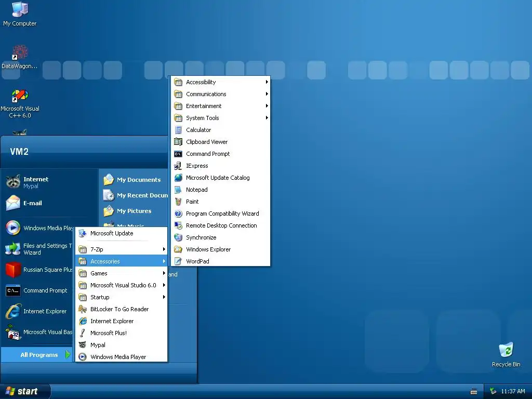This screenshot has height=399, width=532.
Task: Launch Notepad from Accessories
Action: coord(220,190)
